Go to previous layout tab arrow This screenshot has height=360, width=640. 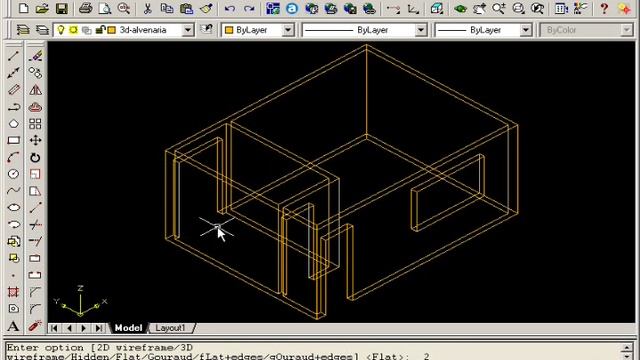coord(69,328)
